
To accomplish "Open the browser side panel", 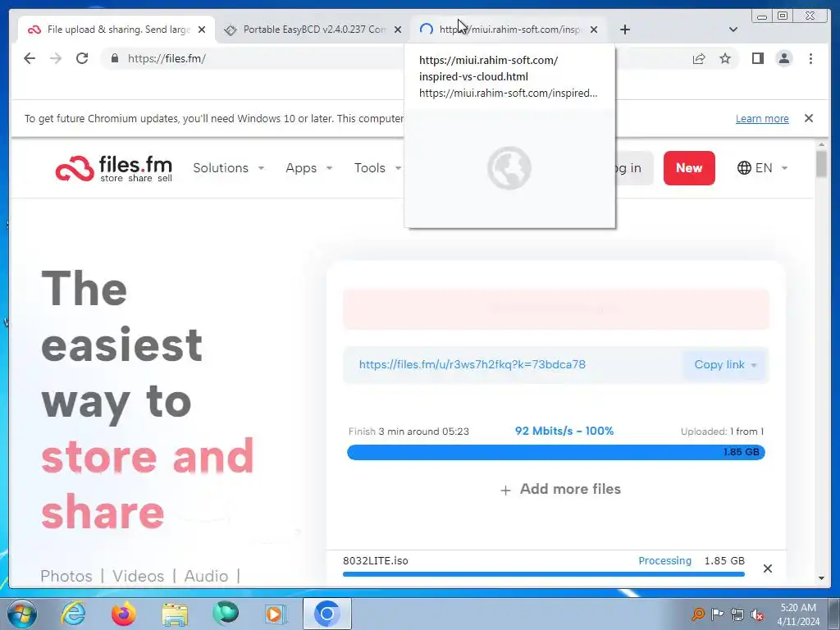I will 757,58.
